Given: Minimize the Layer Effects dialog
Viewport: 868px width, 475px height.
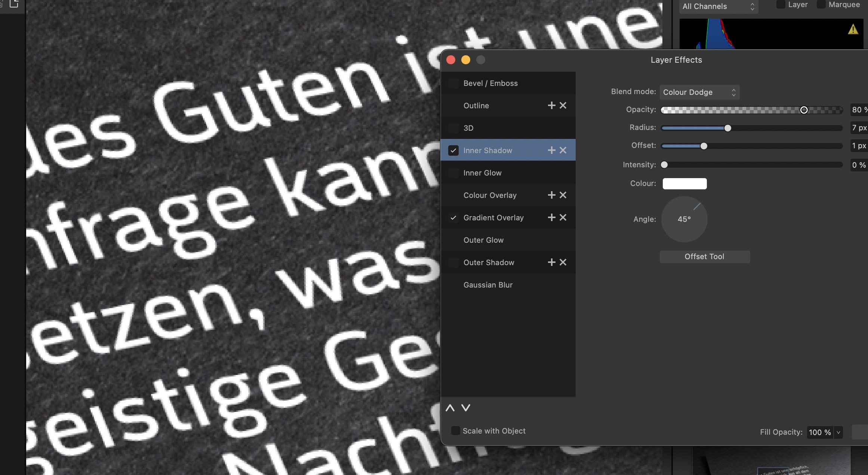Looking at the screenshot, I should point(466,60).
